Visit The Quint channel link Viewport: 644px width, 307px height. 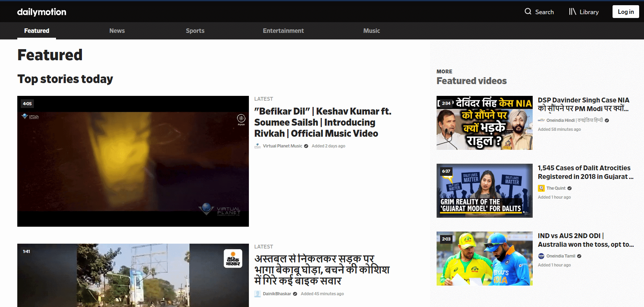pos(556,188)
